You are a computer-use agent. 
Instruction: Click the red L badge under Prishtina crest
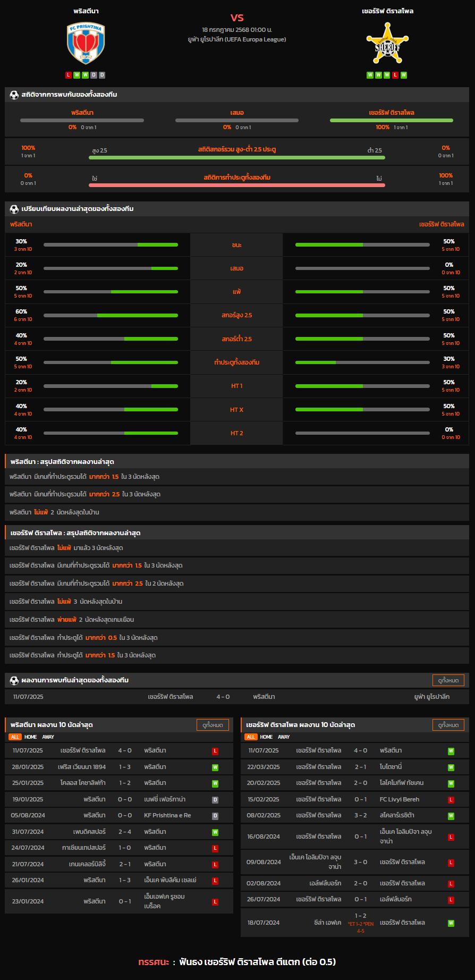click(x=69, y=75)
